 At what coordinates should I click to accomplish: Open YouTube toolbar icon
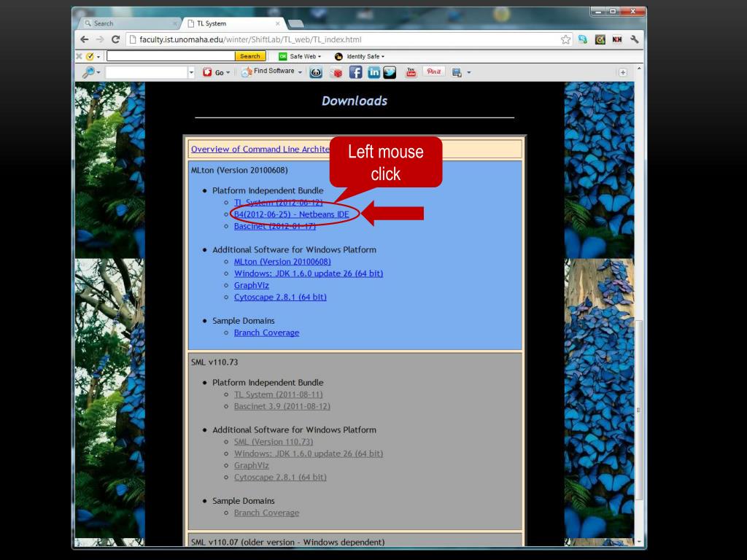411,72
